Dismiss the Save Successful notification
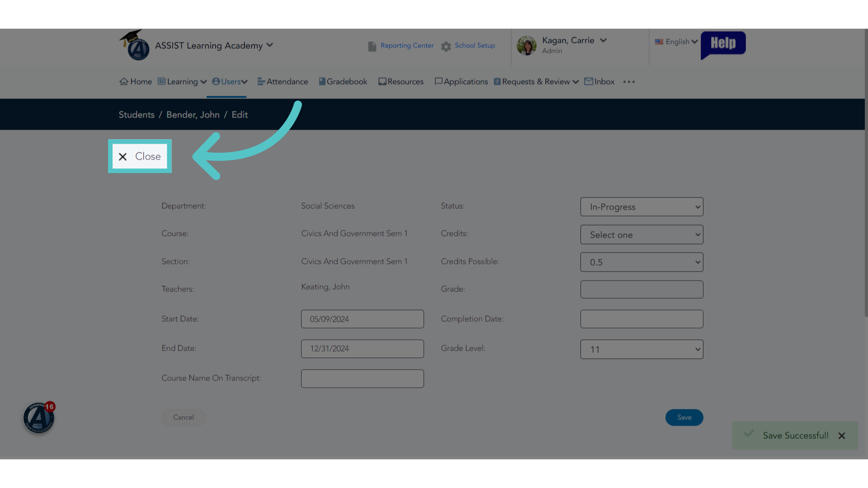This screenshot has width=868, height=488. coord(841,436)
